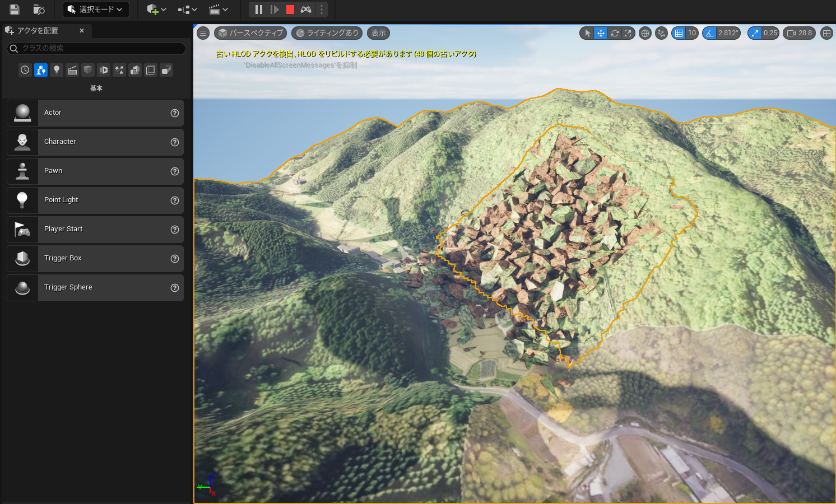This screenshot has width=836, height=504.
Task: Select the Visual Effects category icon
Action: click(x=119, y=70)
